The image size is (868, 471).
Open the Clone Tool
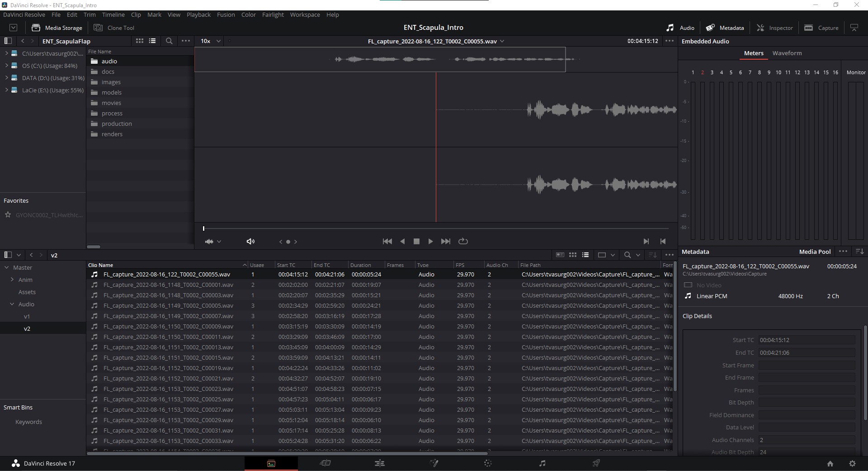pos(114,28)
